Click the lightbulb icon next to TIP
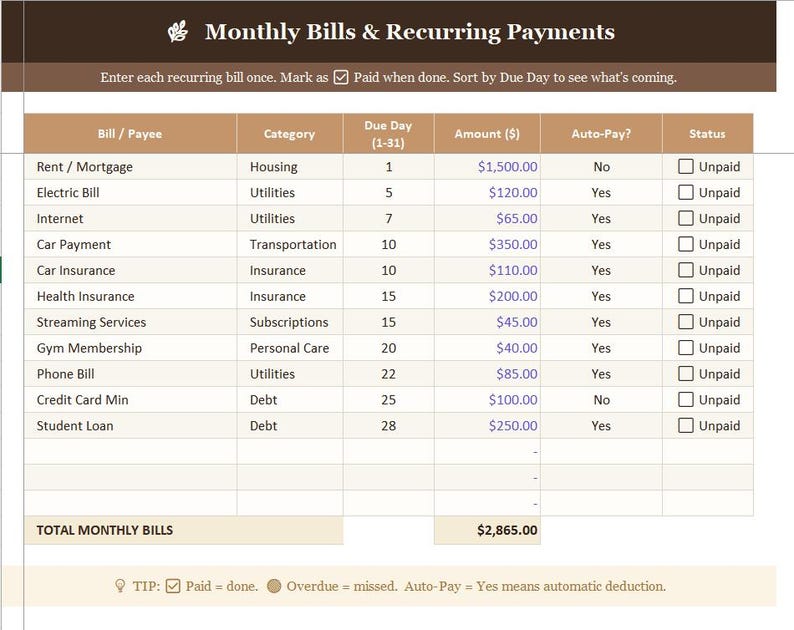 (x=120, y=586)
